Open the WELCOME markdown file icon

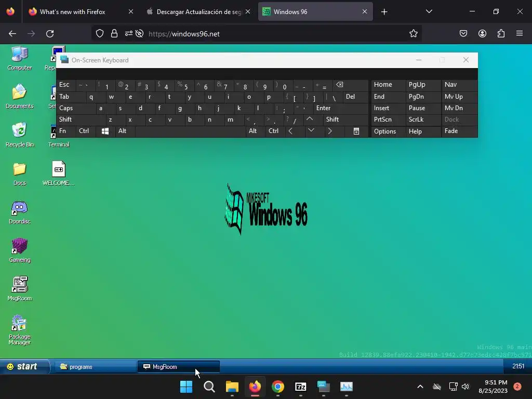click(x=58, y=174)
